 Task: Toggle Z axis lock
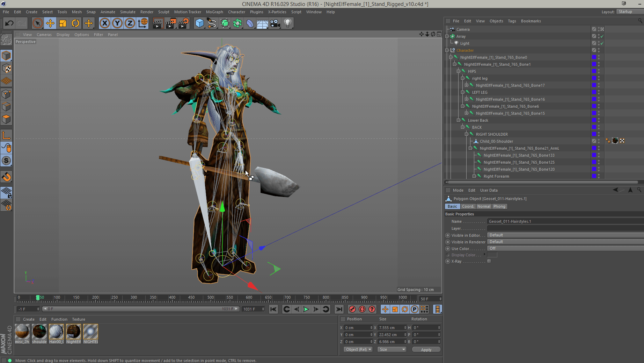tap(130, 23)
